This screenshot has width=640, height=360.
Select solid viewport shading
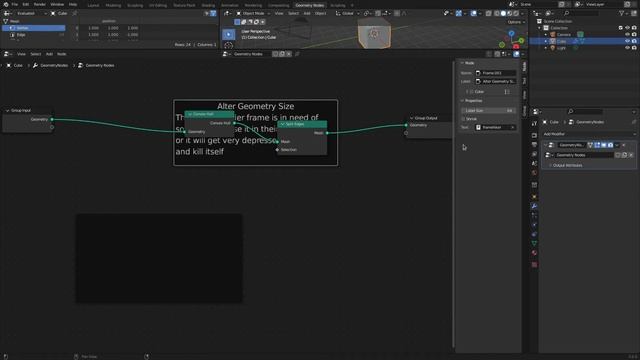503,13
